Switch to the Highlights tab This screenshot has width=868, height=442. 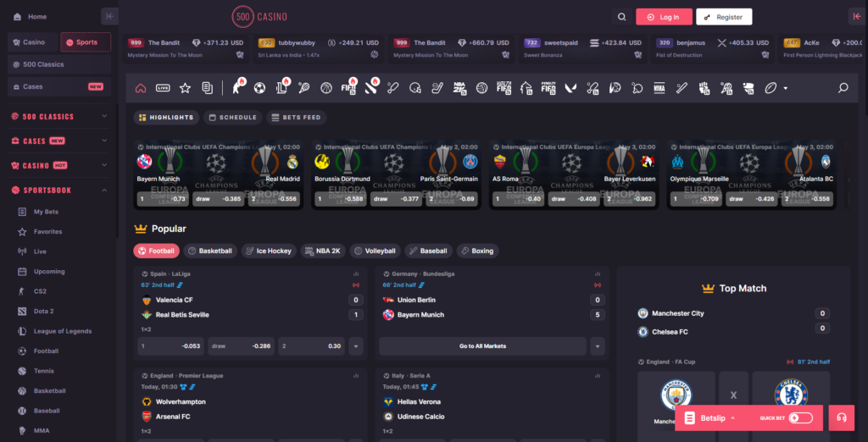(166, 118)
